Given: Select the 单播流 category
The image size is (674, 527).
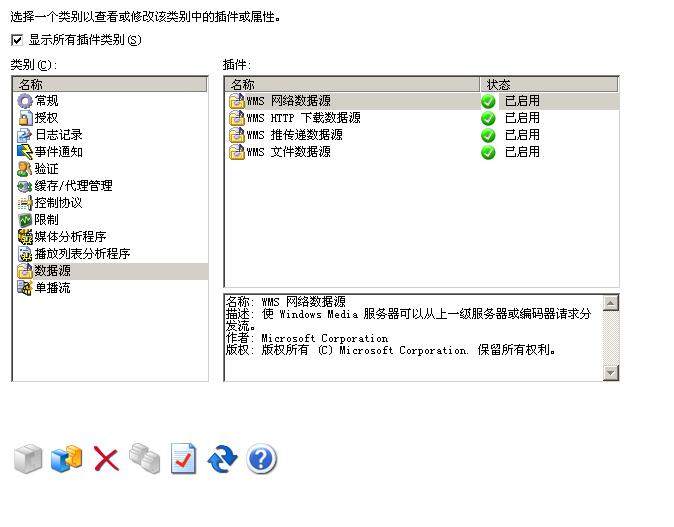Looking at the screenshot, I should coord(52,288).
